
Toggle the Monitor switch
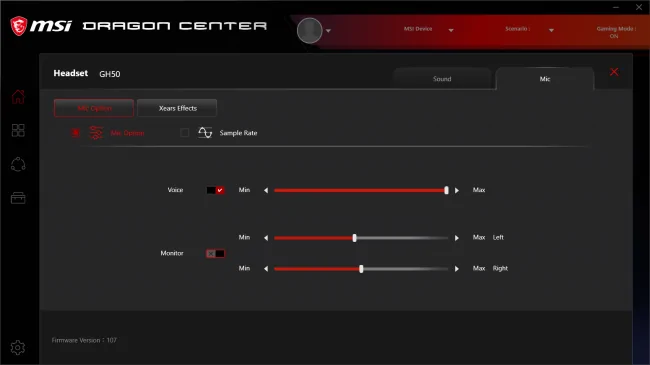click(216, 253)
